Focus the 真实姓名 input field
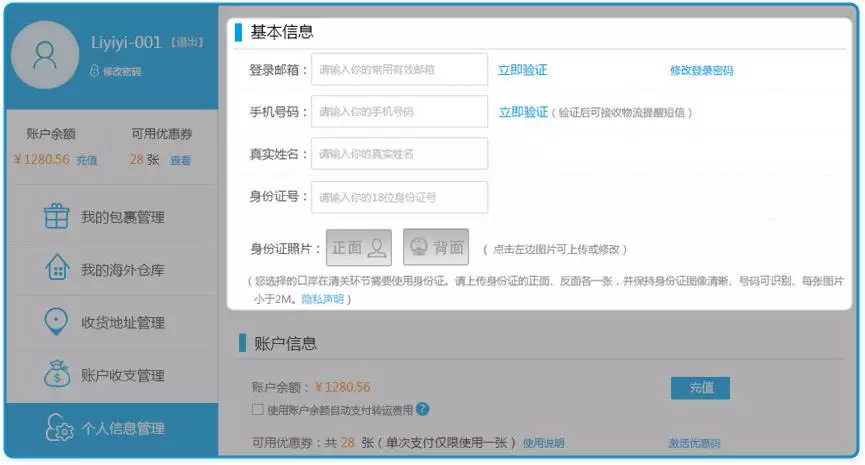Screen dimensions: 865x465 click(x=399, y=153)
